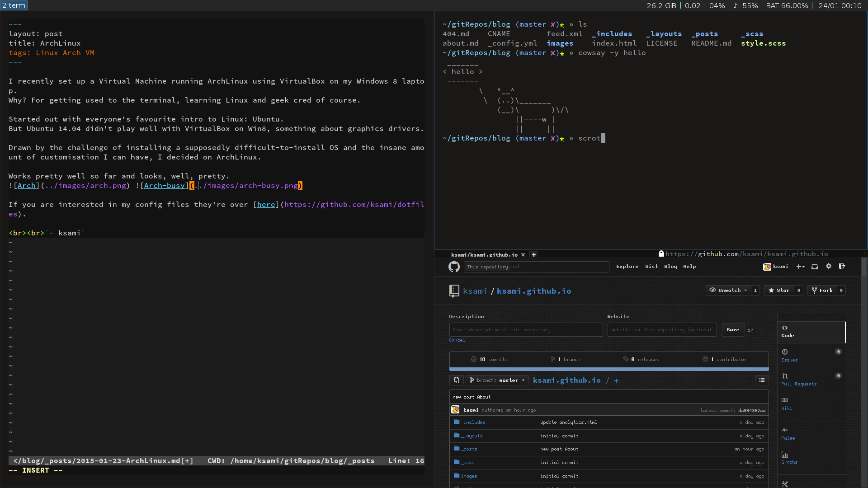Click the Update analytics.html commit message
Viewport: 868px width, 488px height.
pyautogui.click(x=568, y=422)
